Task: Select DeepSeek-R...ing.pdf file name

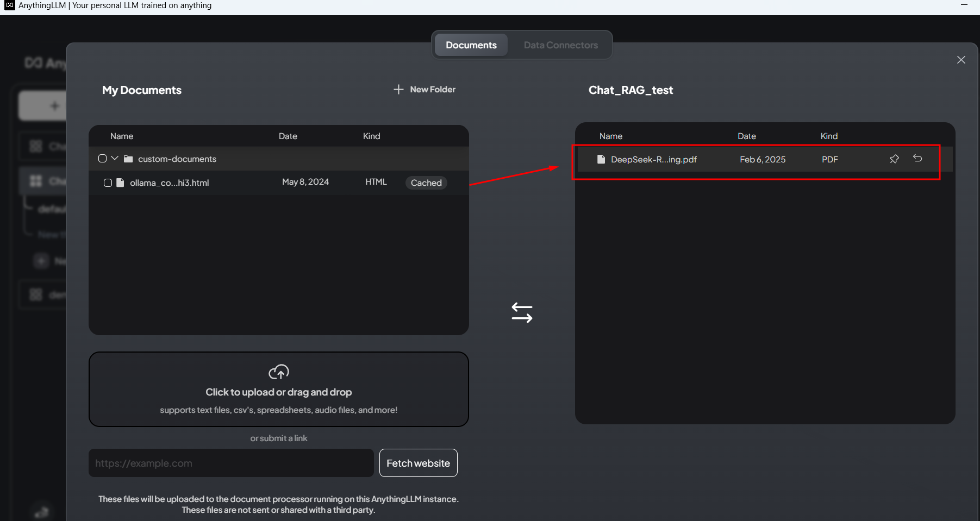Action: pos(654,159)
